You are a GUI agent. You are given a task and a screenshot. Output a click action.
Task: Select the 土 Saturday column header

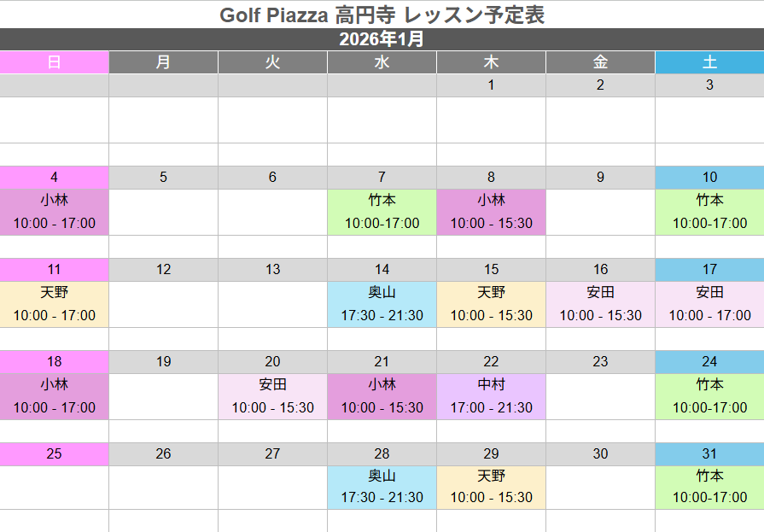click(709, 62)
